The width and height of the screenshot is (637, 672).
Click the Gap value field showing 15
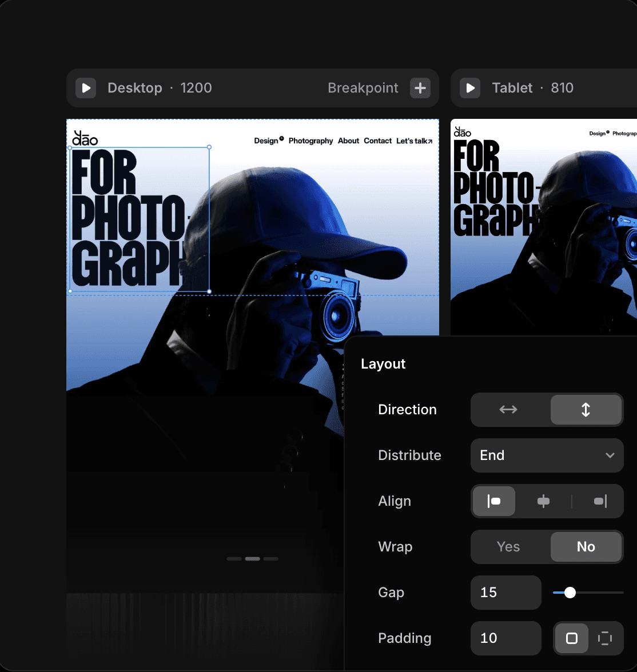tap(505, 593)
